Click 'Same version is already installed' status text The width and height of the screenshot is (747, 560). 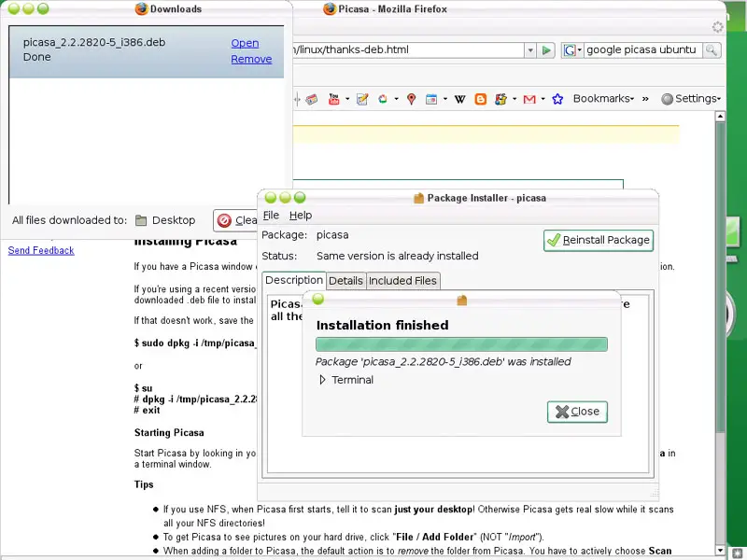398,256
